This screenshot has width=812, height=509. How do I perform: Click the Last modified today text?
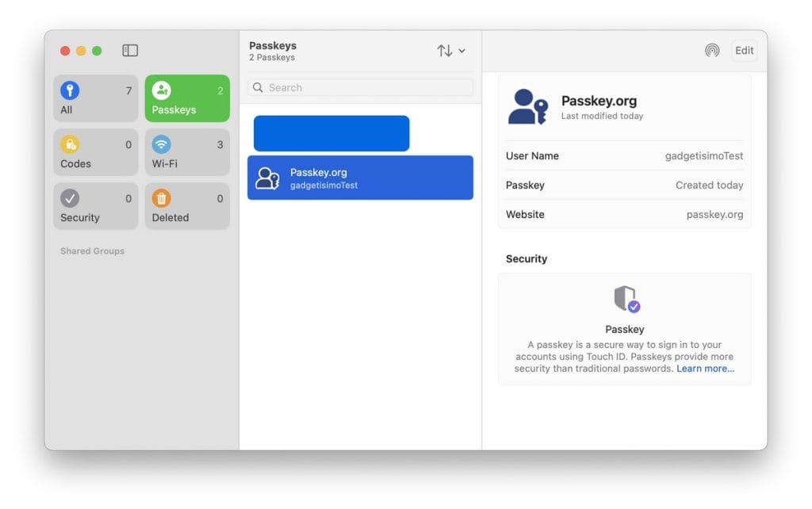click(x=603, y=116)
